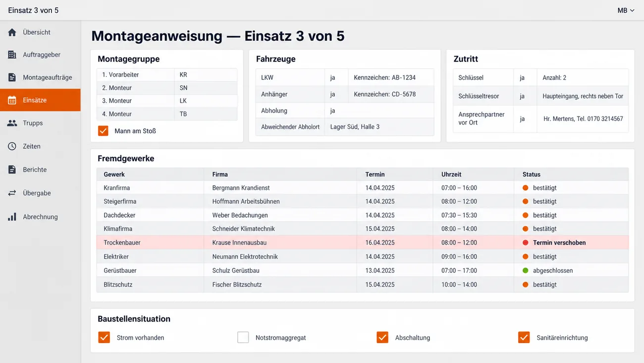Click the Lager Süd, Halle 3 value

point(355,126)
